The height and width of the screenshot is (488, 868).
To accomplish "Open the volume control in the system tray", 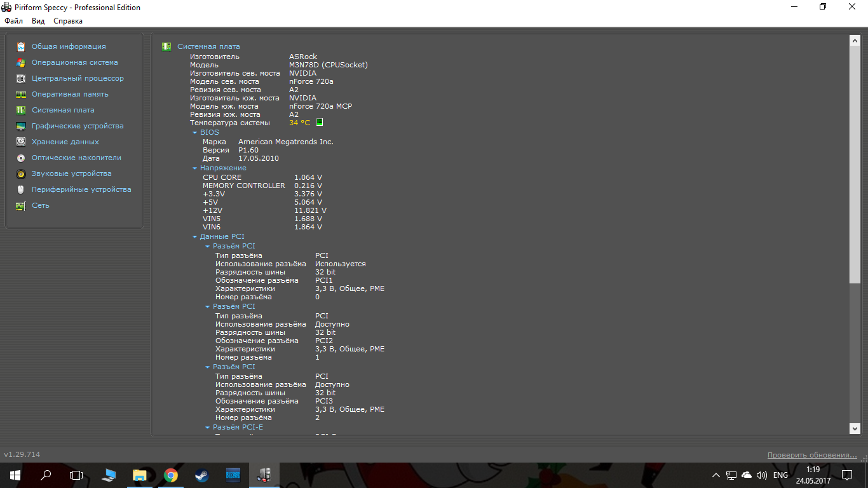I will click(x=762, y=475).
